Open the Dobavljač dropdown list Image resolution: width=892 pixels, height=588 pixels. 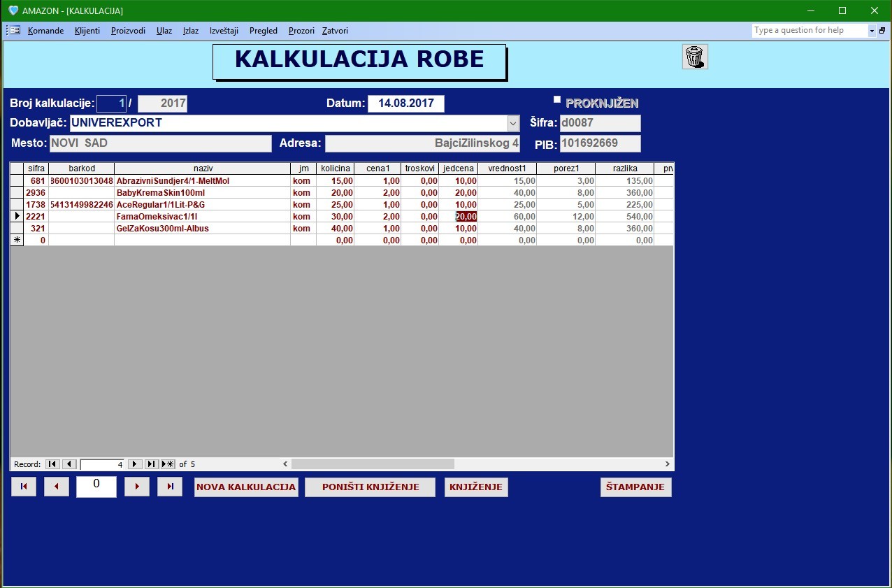[x=514, y=123]
